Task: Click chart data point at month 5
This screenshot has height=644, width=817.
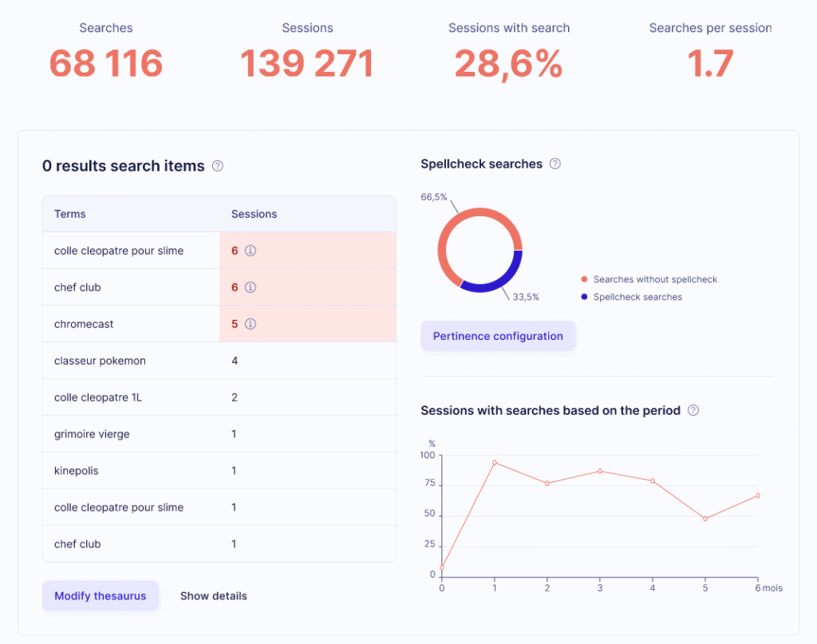Action: 705,519
